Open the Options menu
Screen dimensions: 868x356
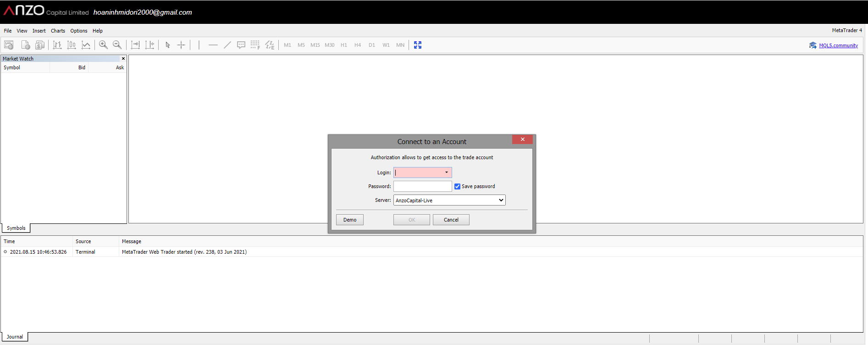[x=79, y=31]
